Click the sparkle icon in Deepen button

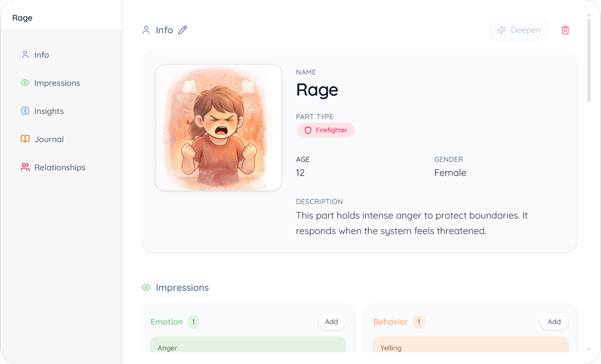pos(502,30)
